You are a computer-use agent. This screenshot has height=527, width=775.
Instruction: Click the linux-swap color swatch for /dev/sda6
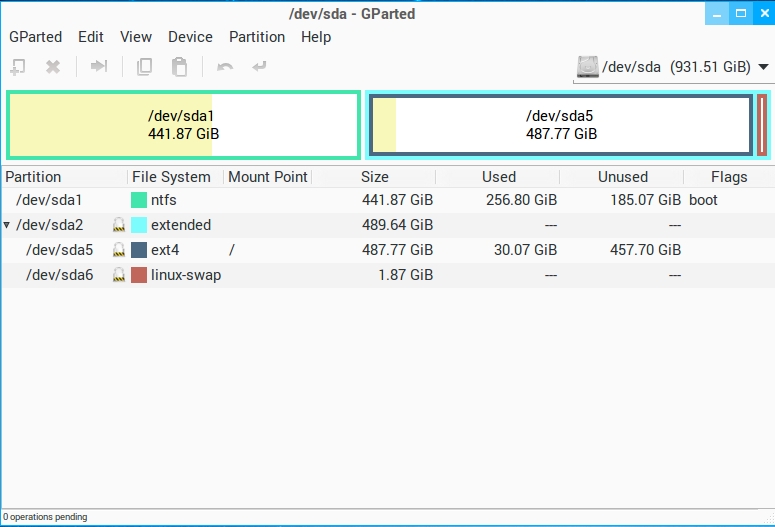[x=139, y=275]
